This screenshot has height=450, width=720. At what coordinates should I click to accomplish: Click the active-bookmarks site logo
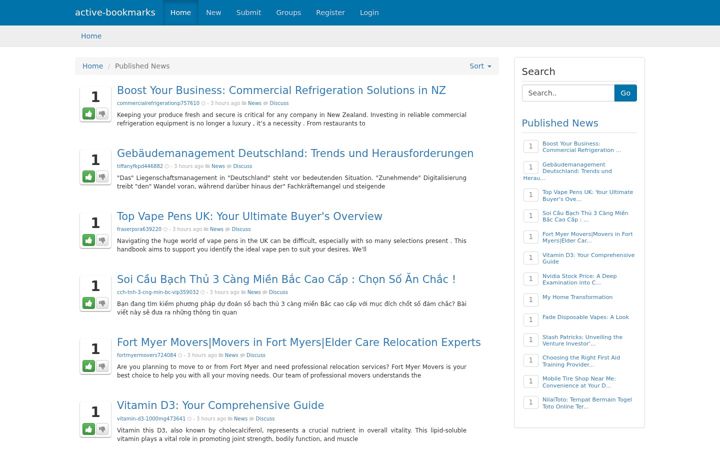click(x=115, y=12)
